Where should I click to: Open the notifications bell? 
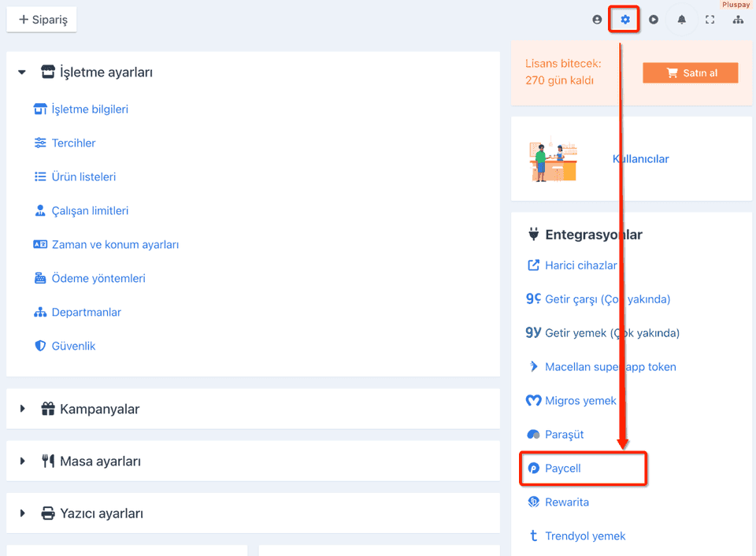[x=681, y=19]
